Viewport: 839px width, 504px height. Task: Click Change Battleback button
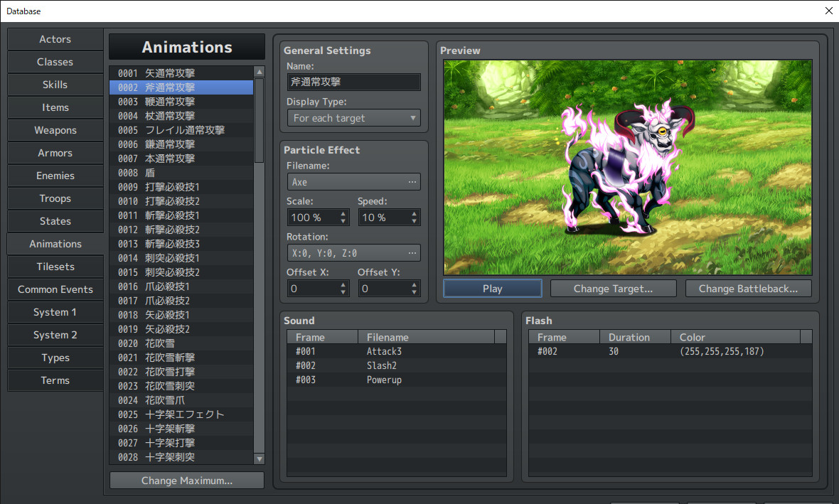pos(748,288)
